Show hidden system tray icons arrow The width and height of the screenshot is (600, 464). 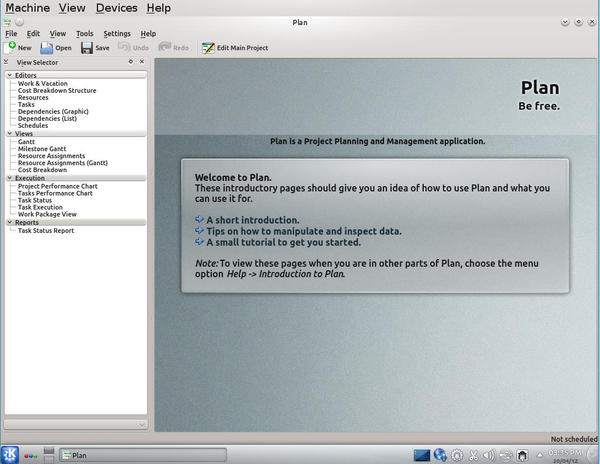click(x=540, y=455)
